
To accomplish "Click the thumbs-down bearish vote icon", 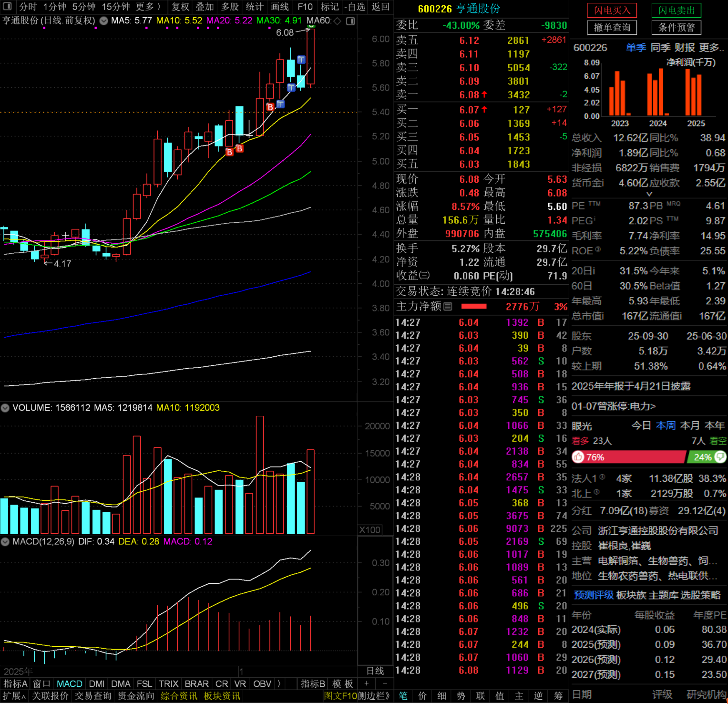I will [x=720, y=457].
